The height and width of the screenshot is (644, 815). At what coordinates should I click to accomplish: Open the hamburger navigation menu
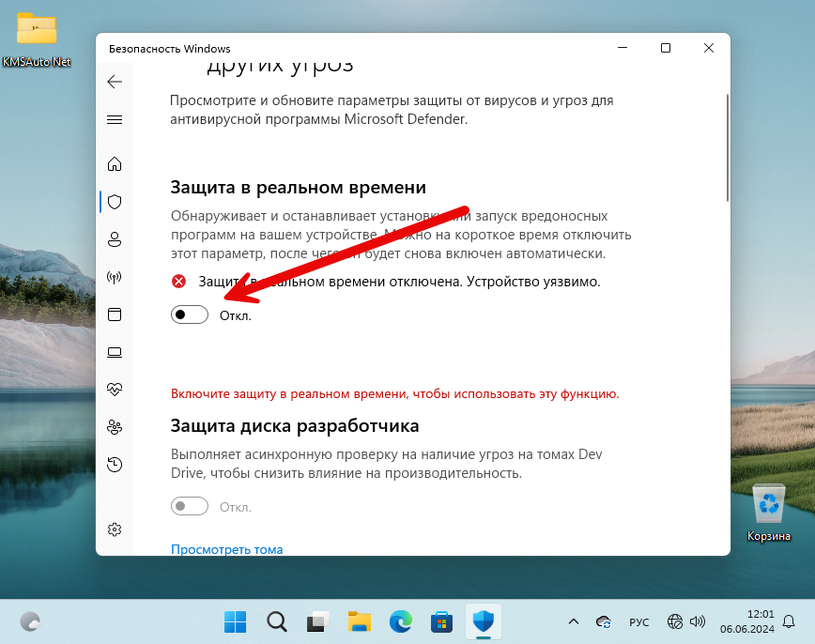115,119
